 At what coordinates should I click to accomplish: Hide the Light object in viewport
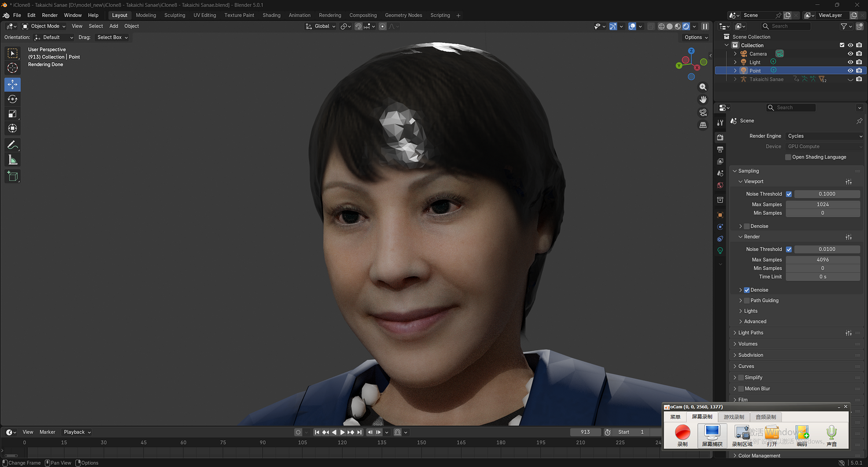pos(851,62)
